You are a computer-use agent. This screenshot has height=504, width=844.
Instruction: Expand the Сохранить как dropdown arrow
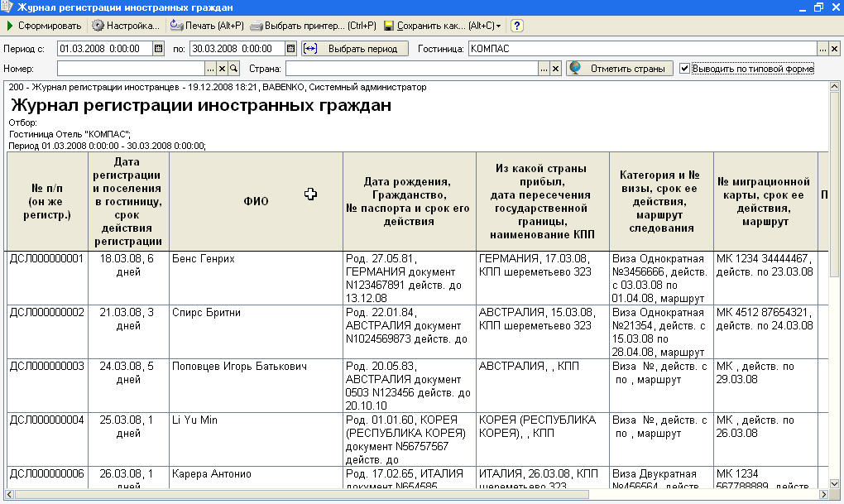point(498,26)
